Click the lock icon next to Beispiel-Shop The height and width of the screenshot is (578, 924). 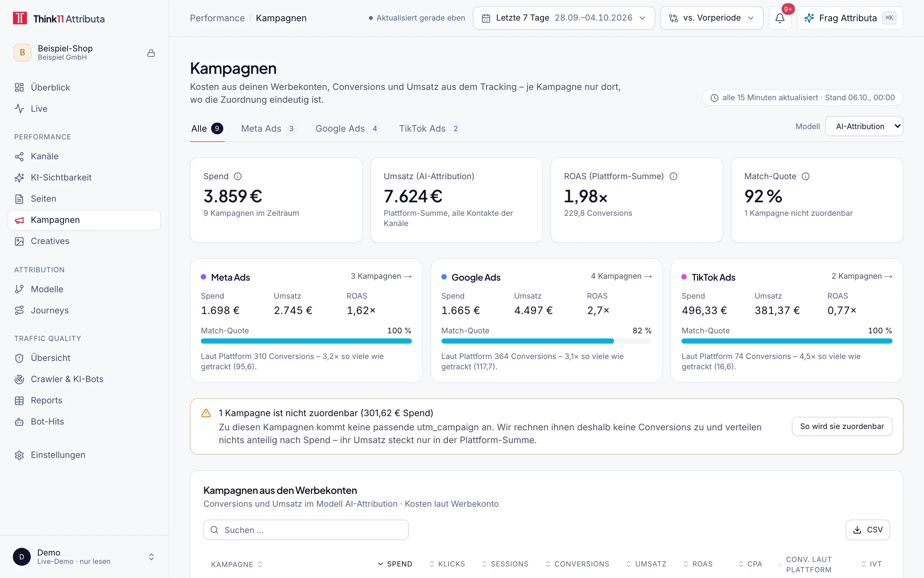click(151, 53)
